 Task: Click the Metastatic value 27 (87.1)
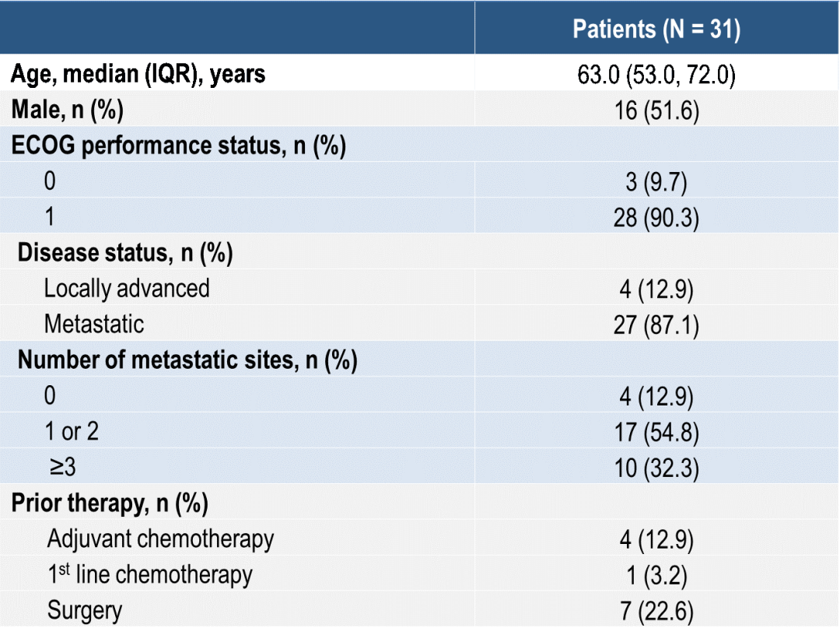coord(656,325)
